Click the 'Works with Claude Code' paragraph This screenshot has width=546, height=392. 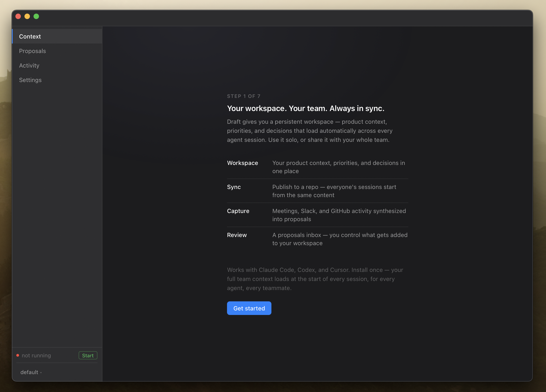pyautogui.click(x=315, y=279)
